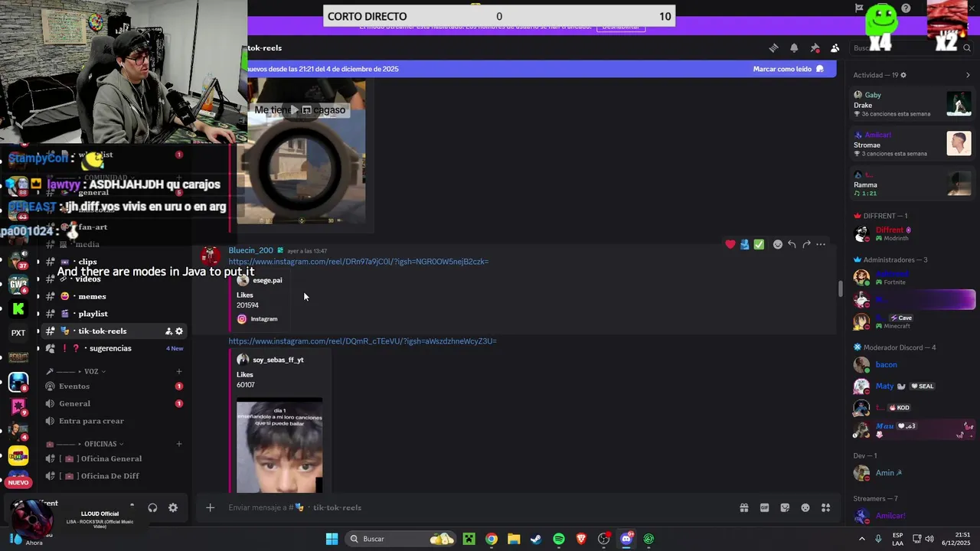The height and width of the screenshot is (551, 980).
Task: Open the gift Nitro icon
Action: tap(743, 507)
